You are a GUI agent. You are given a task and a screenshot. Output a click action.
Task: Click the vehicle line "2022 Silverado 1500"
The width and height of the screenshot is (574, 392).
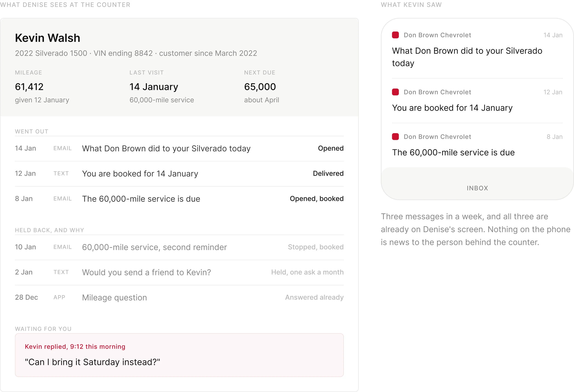pos(51,53)
